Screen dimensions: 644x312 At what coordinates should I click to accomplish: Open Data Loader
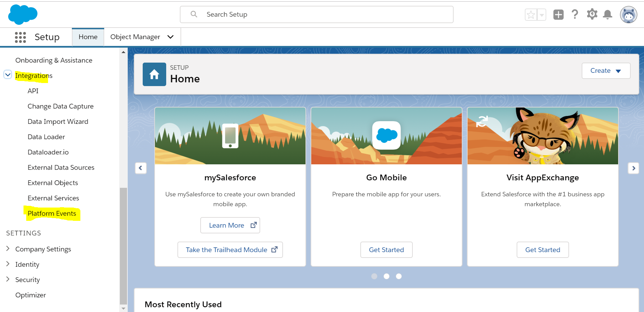(46, 137)
